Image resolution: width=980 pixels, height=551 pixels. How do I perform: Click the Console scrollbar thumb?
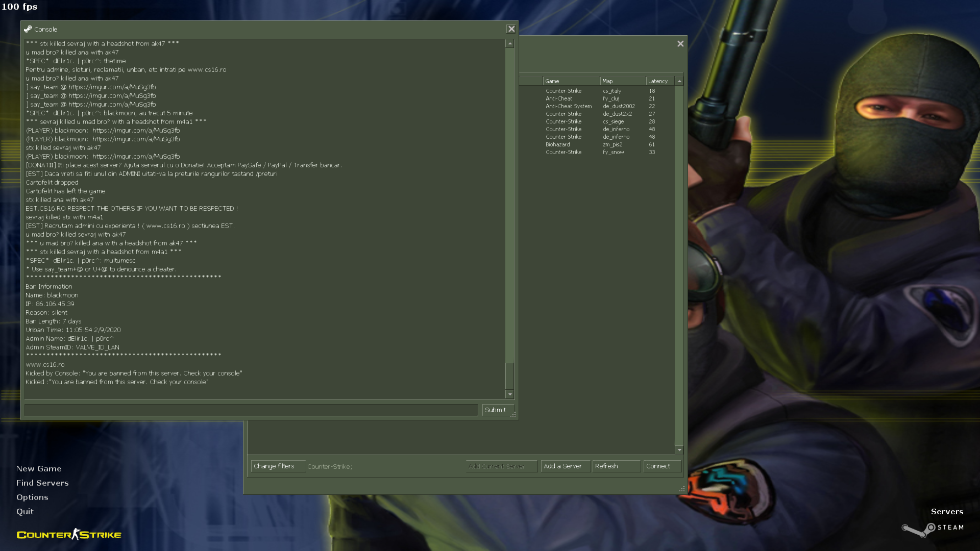pyautogui.click(x=509, y=376)
